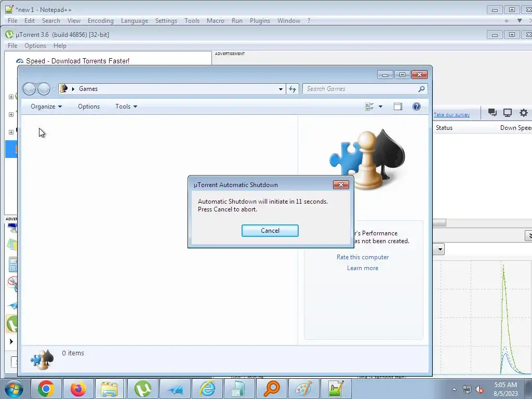The width and height of the screenshot is (532, 399).
Task: Open Notepad++ Macro menu
Action: pyautogui.click(x=216, y=21)
